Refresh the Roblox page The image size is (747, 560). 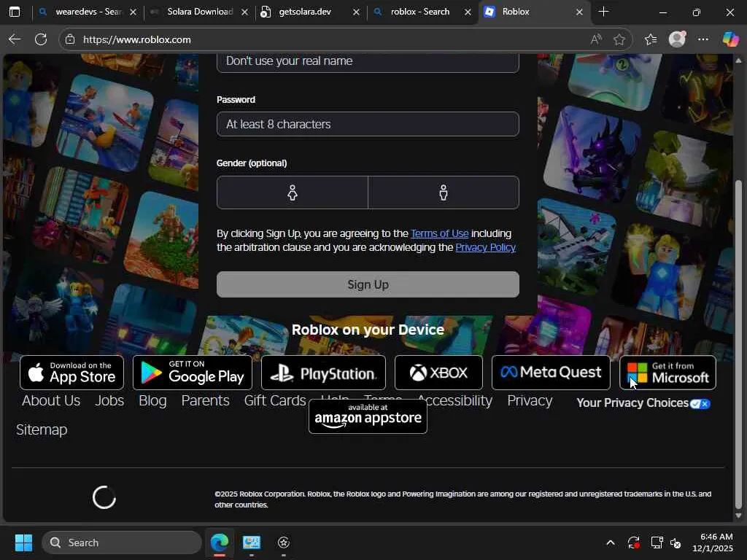tap(41, 39)
